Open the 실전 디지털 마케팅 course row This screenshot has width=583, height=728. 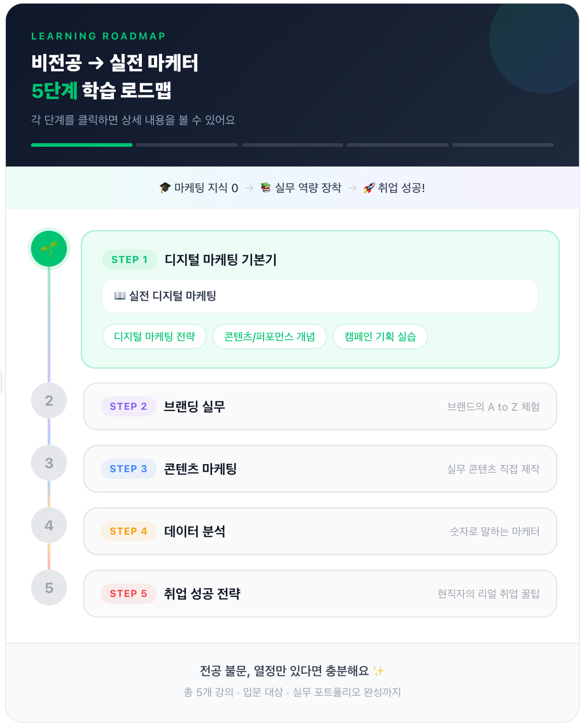tap(320, 296)
